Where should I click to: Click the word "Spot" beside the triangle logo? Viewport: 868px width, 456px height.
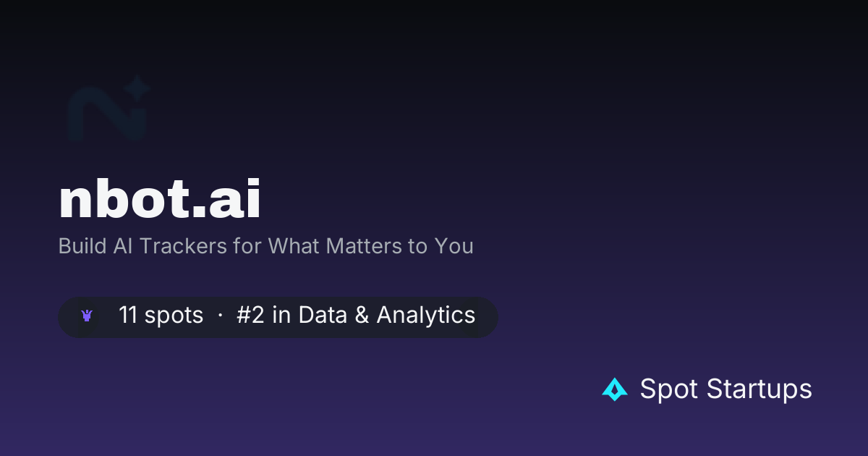click(669, 389)
